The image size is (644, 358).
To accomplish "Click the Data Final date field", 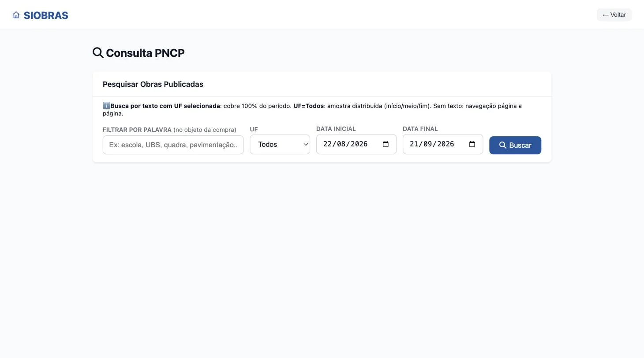I will (x=443, y=144).
